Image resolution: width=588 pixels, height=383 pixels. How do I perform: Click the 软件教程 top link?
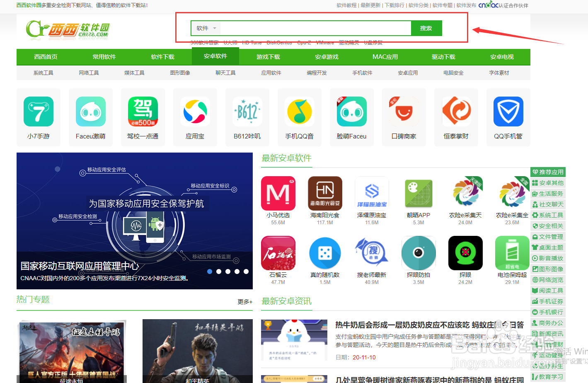[346, 5]
